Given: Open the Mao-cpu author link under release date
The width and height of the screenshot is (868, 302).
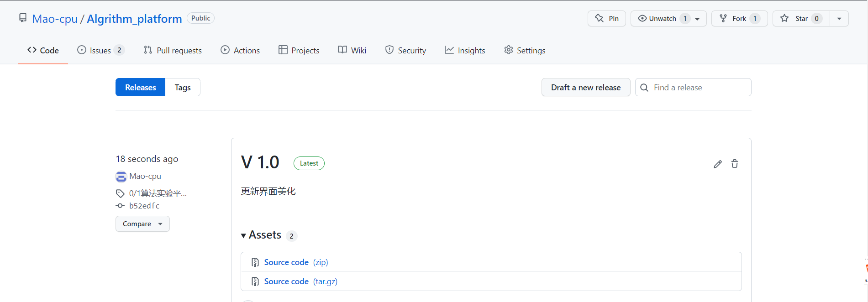Looking at the screenshot, I should coord(145,176).
